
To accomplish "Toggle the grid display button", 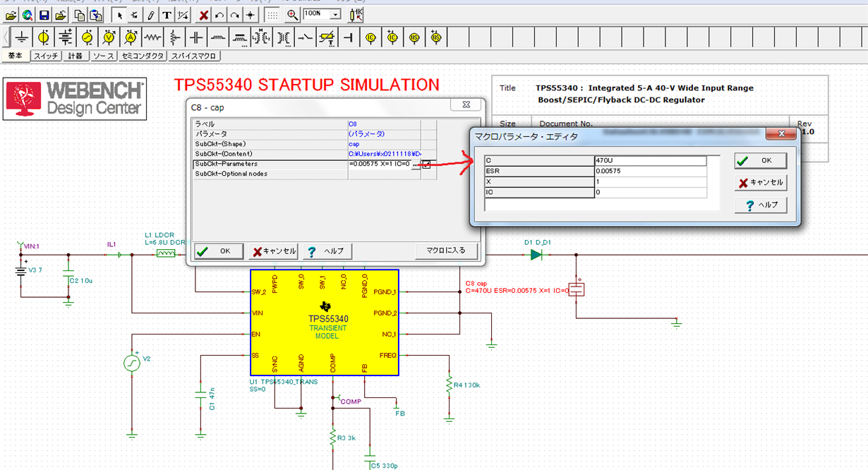I will click(272, 15).
